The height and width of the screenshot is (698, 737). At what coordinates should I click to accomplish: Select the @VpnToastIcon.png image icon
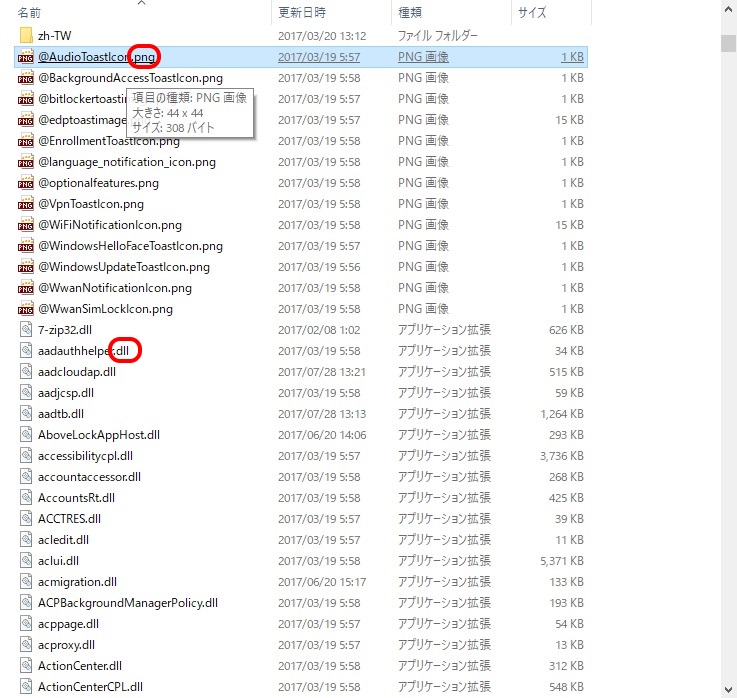pyautogui.click(x=26, y=204)
